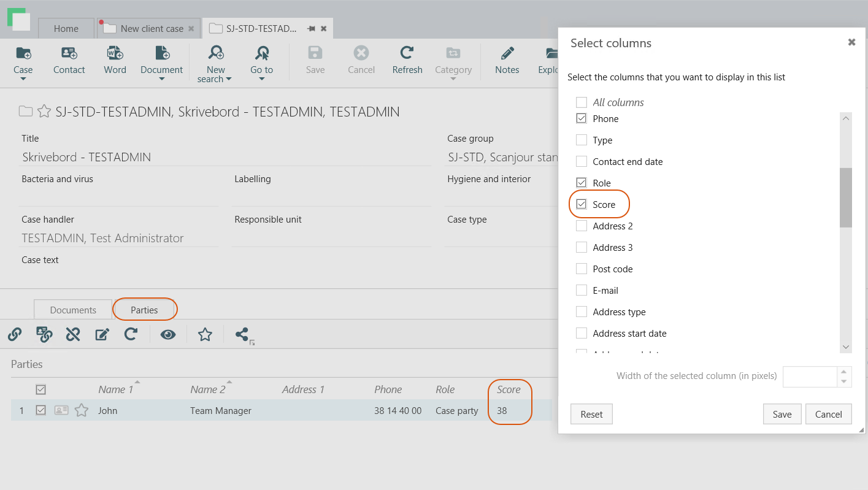868x490 pixels.
Task: Click the unlink party broken-chain icon
Action: click(x=73, y=334)
